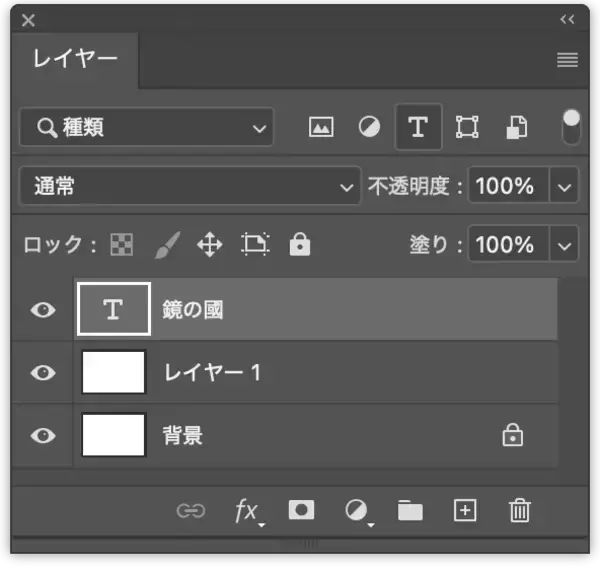Create a new layer
This screenshot has height=568, width=600.
click(x=465, y=510)
